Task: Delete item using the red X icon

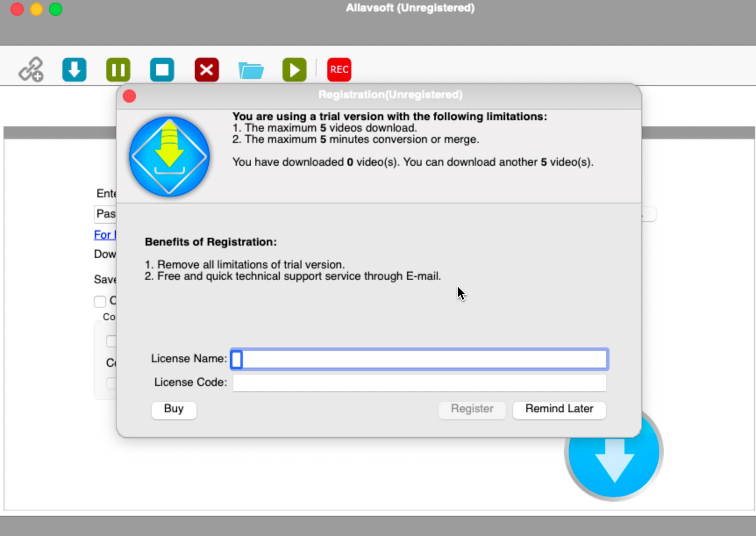Action: click(x=207, y=70)
